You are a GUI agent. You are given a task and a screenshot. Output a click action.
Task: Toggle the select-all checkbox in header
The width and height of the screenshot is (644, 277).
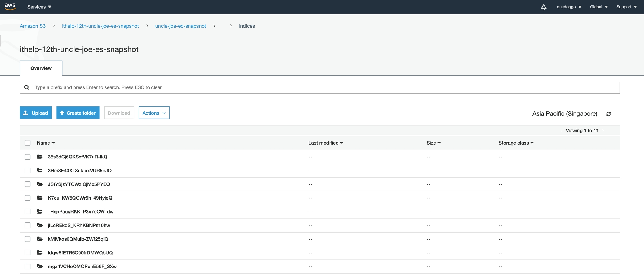coord(28,143)
